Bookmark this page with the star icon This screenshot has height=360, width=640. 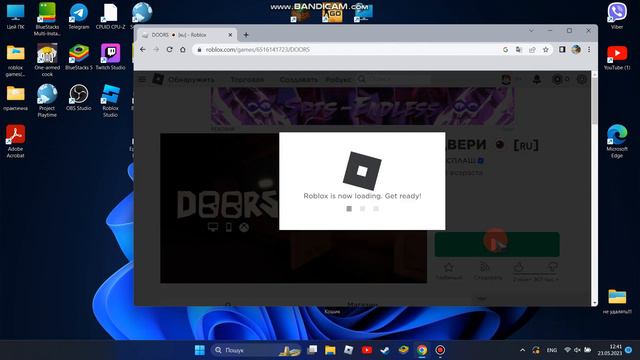[x=545, y=49]
